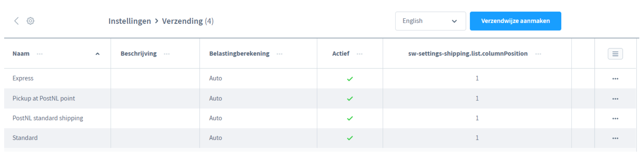Open the column settings list icon

click(x=615, y=54)
